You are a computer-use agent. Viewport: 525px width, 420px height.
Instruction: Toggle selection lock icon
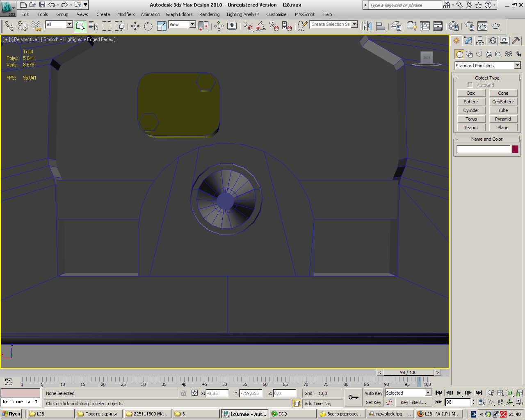pyautogui.click(x=183, y=393)
